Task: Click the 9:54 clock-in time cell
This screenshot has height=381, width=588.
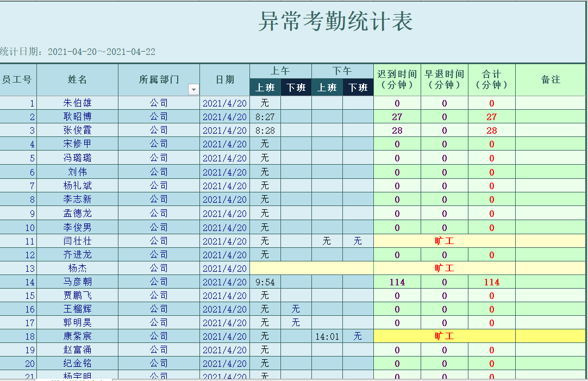Action: (265, 282)
